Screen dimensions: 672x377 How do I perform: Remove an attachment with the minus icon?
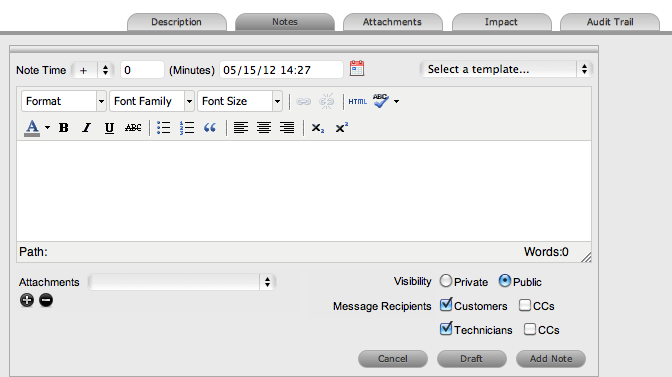tap(46, 300)
